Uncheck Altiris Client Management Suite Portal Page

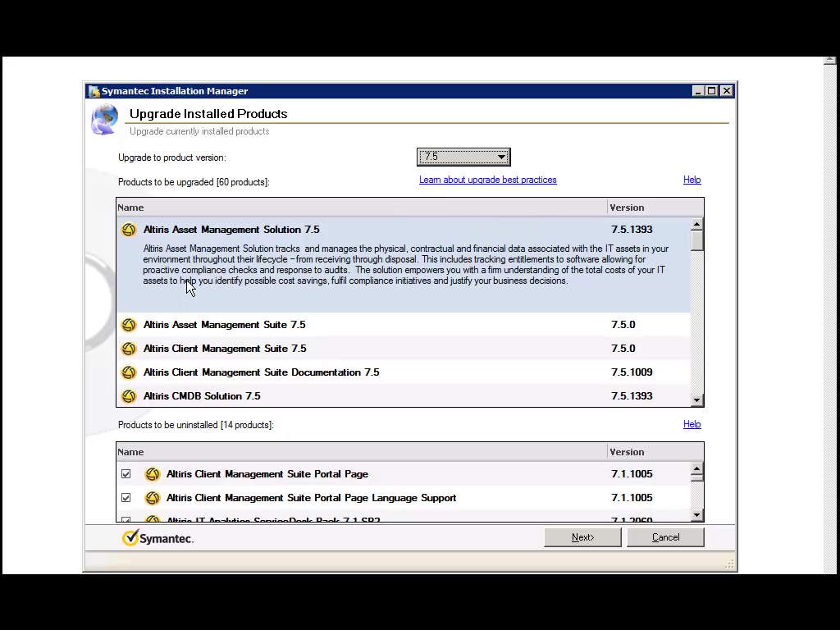(x=126, y=474)
